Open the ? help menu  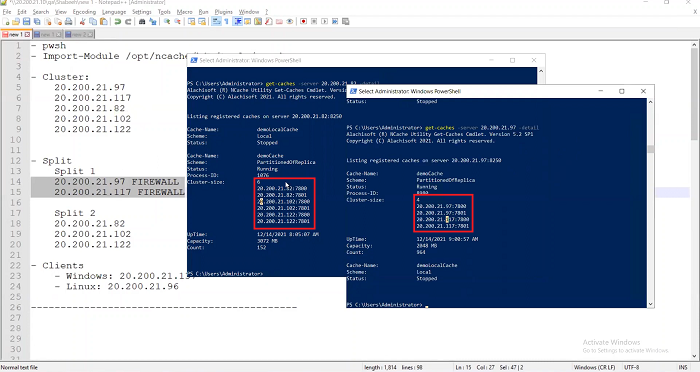267,12
